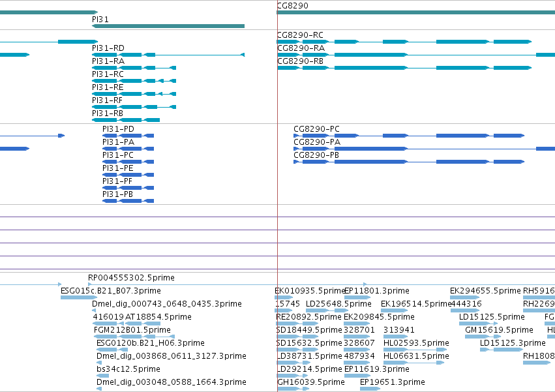Click the LD15125.5prime EST label

tap(492, 317)
